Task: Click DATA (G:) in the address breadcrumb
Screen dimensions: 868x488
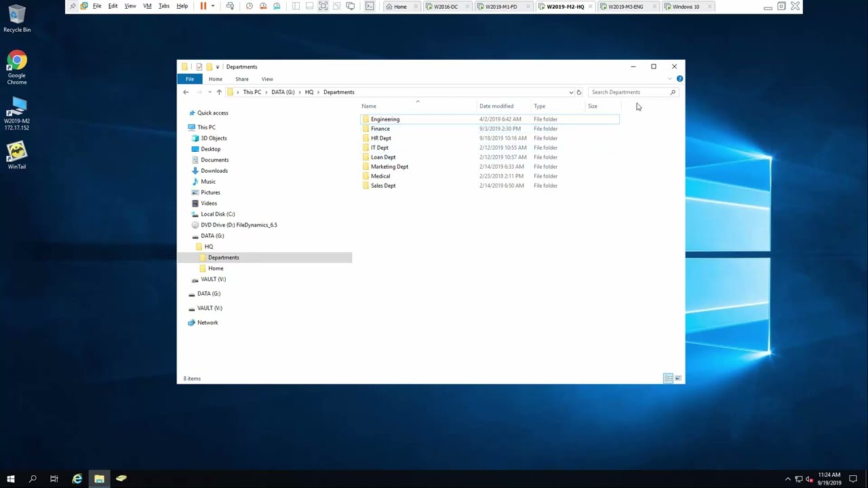Action: (x=283, y=92)
